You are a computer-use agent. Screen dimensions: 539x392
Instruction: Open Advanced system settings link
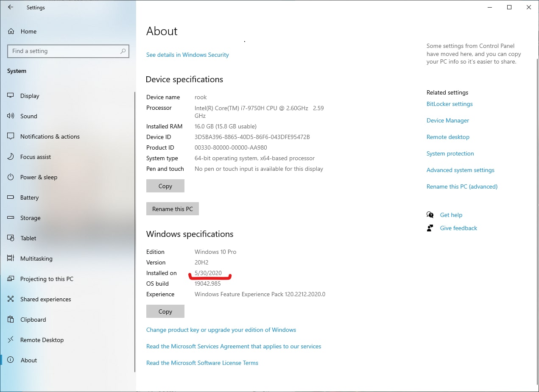pos(461,170)
